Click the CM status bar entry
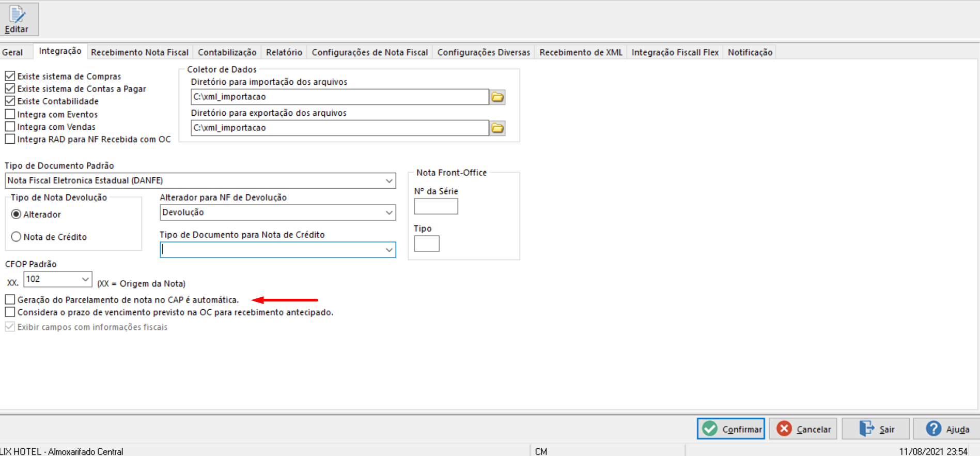 (541, 451)
